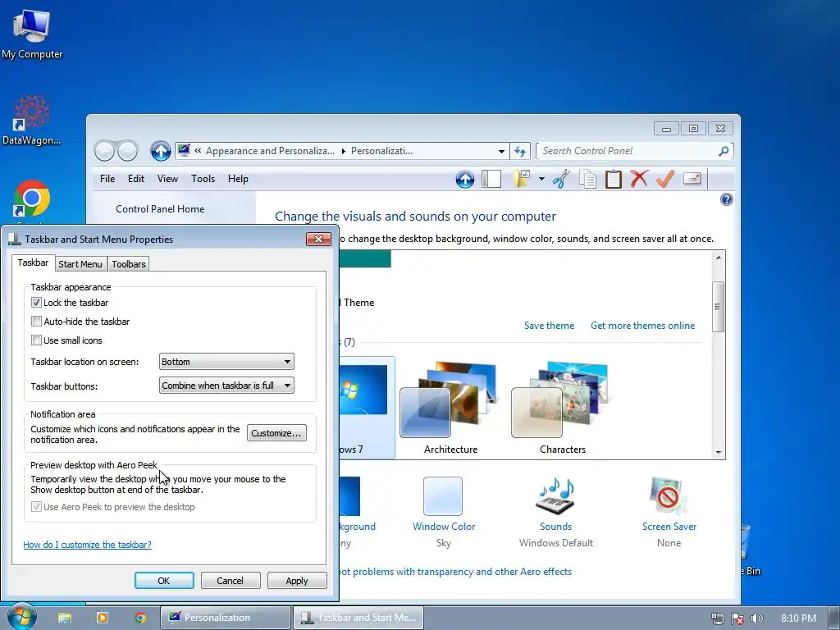Click the Copy pages icon
The width and height of the screenshot is (840, 630).
tap(587, 179)
